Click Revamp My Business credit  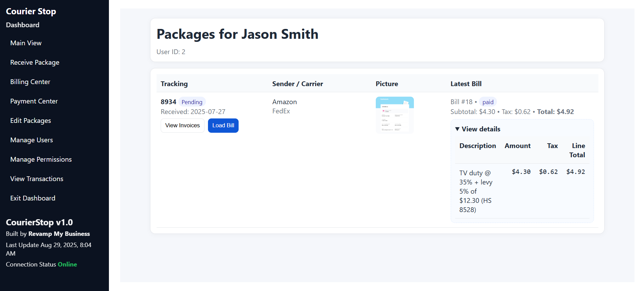pyautogui.click(x=59, y=234)
